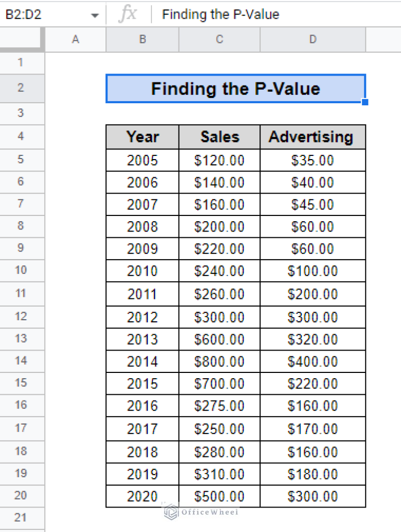Click the select-all corner box
The width and height of the screenshot is (401, 532).
[x=21, y=39]
